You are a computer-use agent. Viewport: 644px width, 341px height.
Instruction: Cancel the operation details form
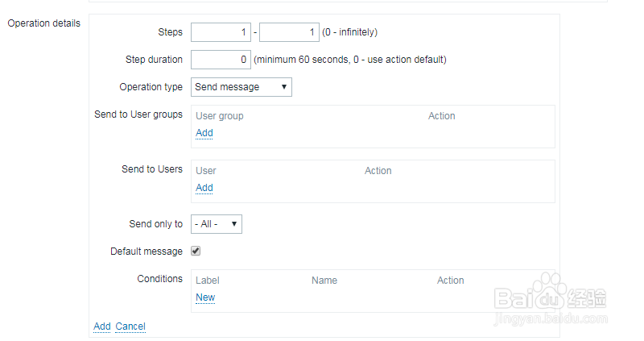[130, 326]
